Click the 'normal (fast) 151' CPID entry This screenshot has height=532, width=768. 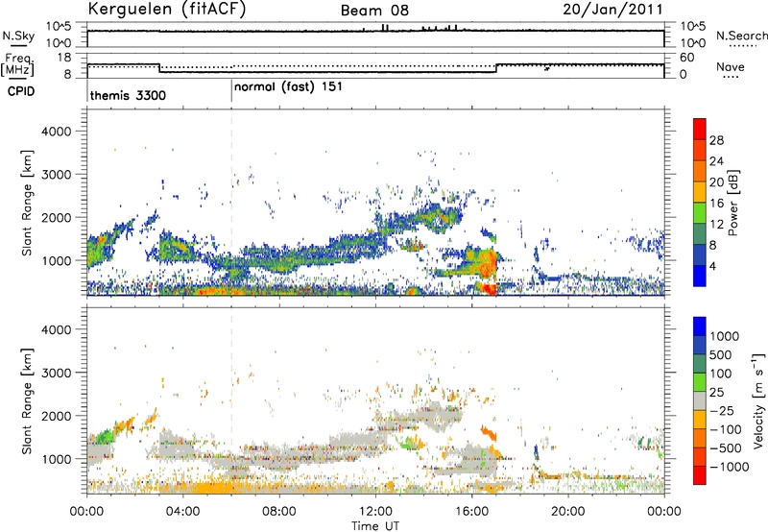tap(288, 87)
